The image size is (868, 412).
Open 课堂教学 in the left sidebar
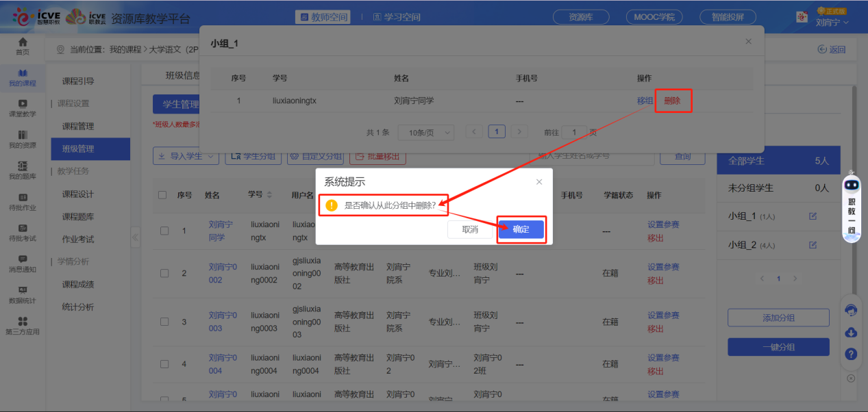(x=23, y=108)
